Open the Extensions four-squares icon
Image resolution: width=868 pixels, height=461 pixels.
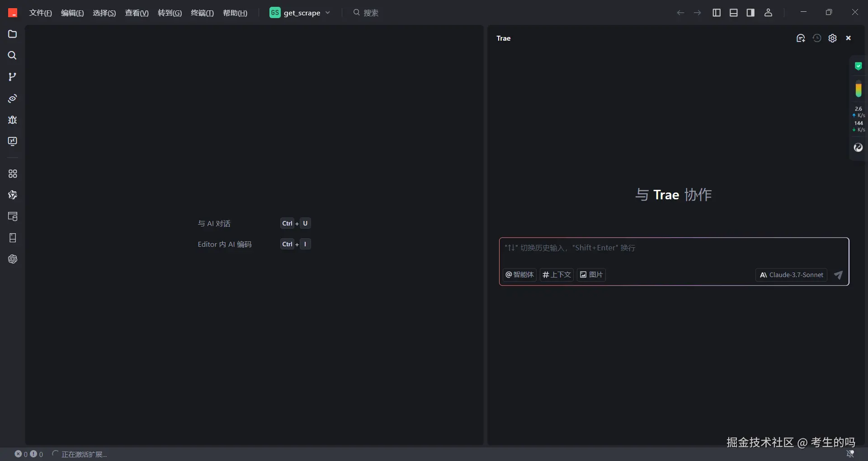coord(12,174)
